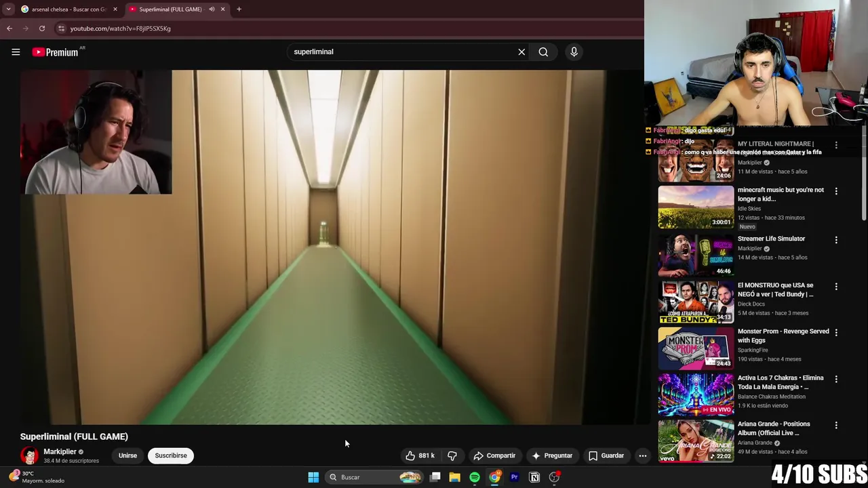Image resolution: width=868 pixels, height=488 pixels.
Task: Close the Superliminal browser tab
Action: click(222, 9)
